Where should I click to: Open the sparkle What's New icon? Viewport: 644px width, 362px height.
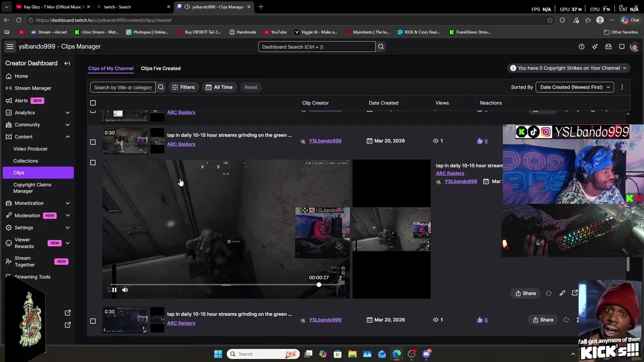tap(595, 47)
